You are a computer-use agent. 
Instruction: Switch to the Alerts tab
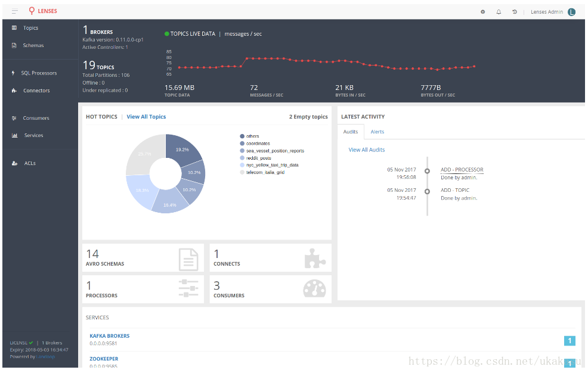click(377, 132)
